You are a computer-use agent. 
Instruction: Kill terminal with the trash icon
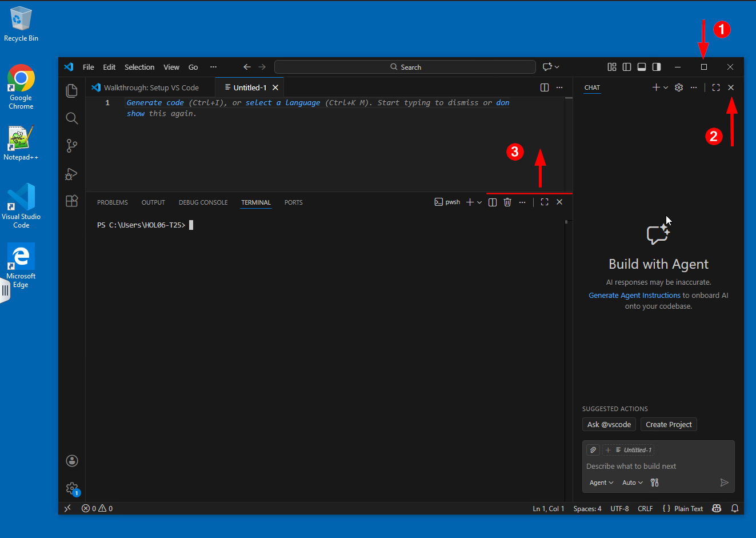click(x=507, y=202)
